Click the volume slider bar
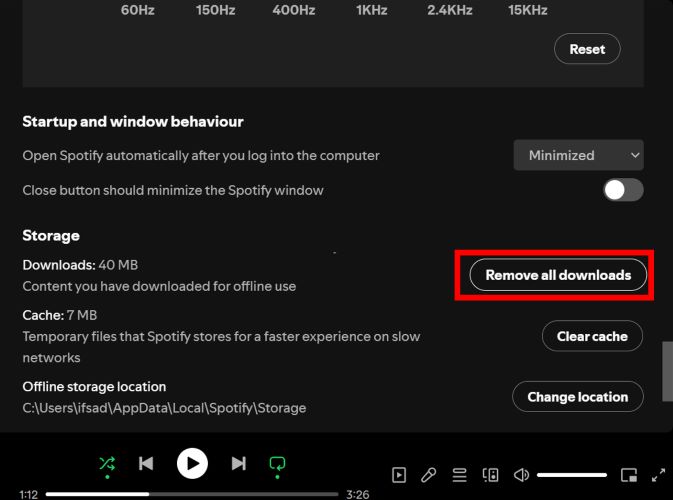673x500 pixels. click(572, 475)
